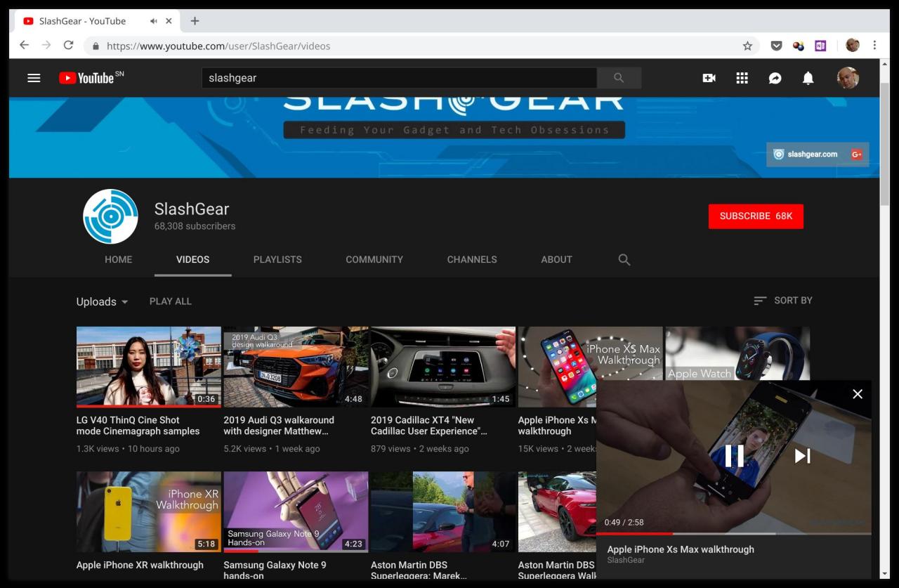
Task: Open the messages share bubble icon
Action: click(x=775, y=78)
